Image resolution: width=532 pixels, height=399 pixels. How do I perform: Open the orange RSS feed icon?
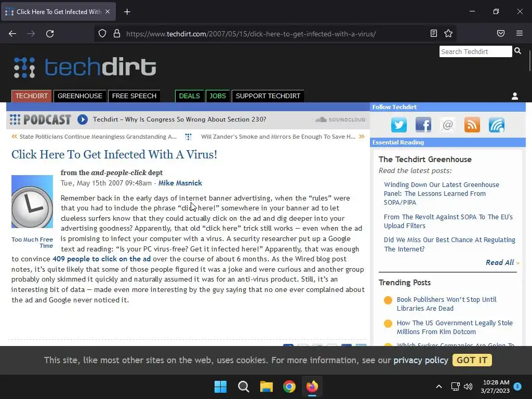coord(472,125)
